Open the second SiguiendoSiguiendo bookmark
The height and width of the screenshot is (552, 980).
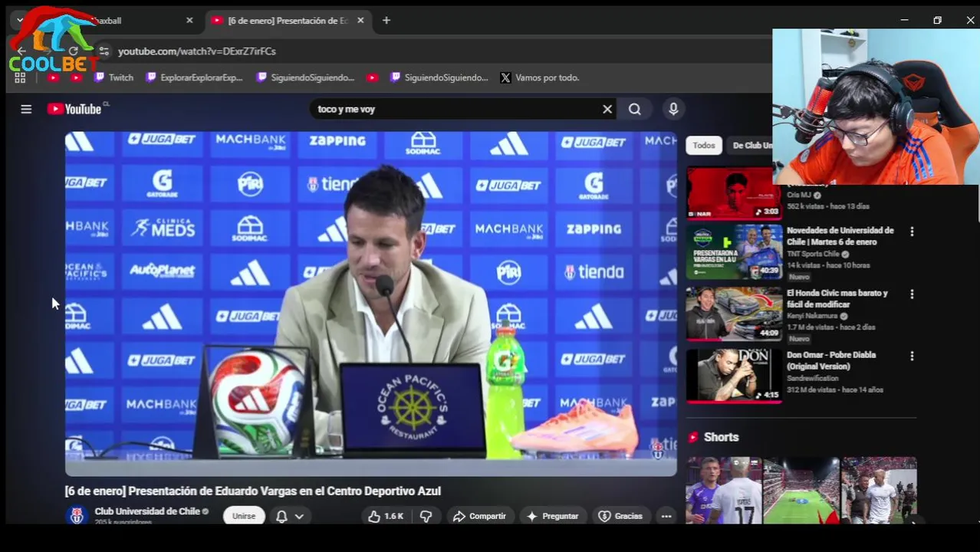(x=439, y=77)
